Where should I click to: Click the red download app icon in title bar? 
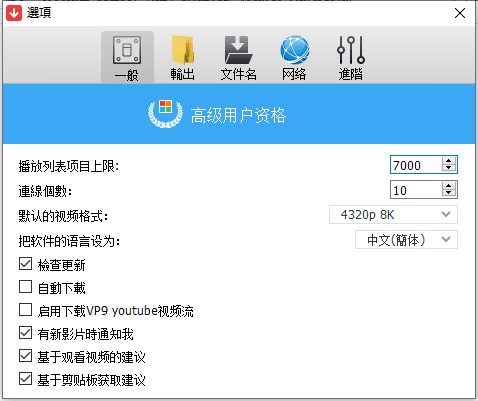click(14, 13)
